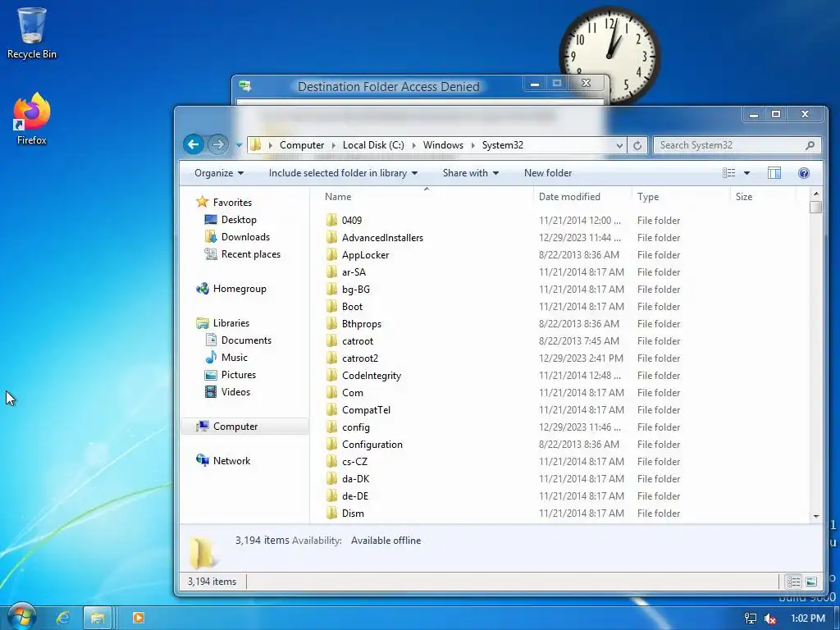Image resolution: width=840 pixels, height=630 pixels.
Task: Select Network in navigation pane
Action: pyautogui.click(x=223, y=461)
